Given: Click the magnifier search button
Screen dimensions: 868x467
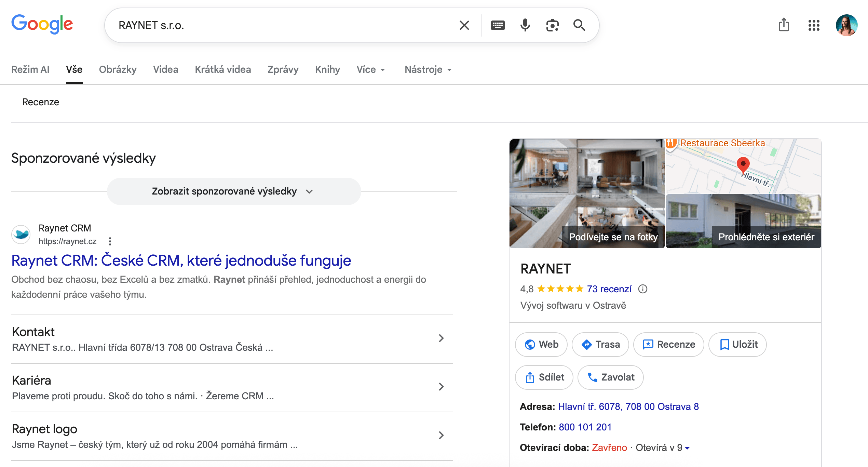Looking at the screenshot, I should 579,25.
